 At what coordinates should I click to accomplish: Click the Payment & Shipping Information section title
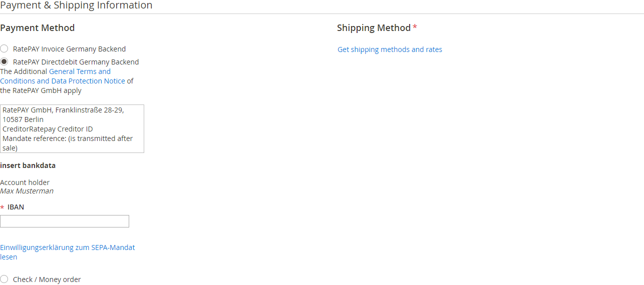tap(76, 5)
